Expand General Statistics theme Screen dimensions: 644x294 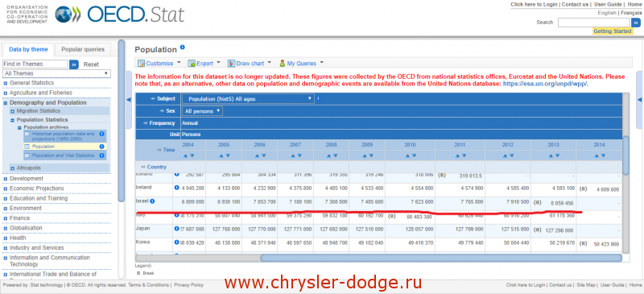click(x=6, y=84)
